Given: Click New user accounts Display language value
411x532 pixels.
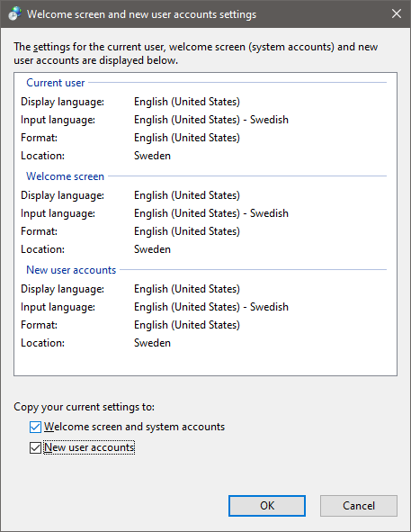Looking at the screenshot, I should pos(187,289).
